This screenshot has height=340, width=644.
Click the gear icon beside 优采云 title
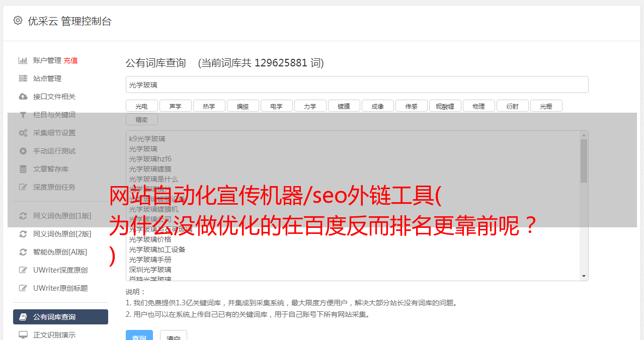click(x=18, y=20)
